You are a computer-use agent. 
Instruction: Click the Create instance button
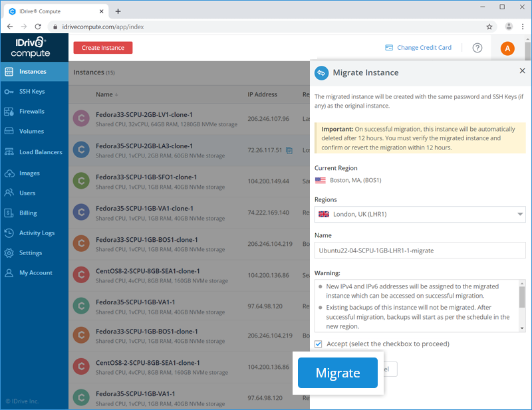tap(103, 48)
